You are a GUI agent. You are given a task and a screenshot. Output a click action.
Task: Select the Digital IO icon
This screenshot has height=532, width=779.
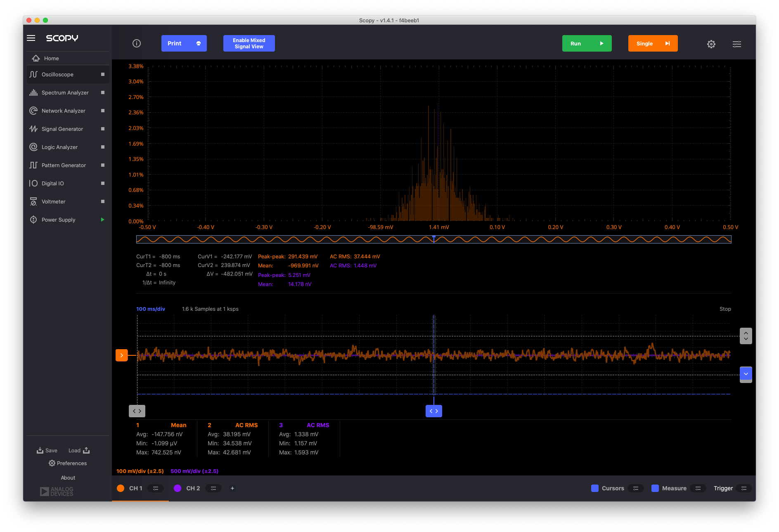click(x=33, y=183)
